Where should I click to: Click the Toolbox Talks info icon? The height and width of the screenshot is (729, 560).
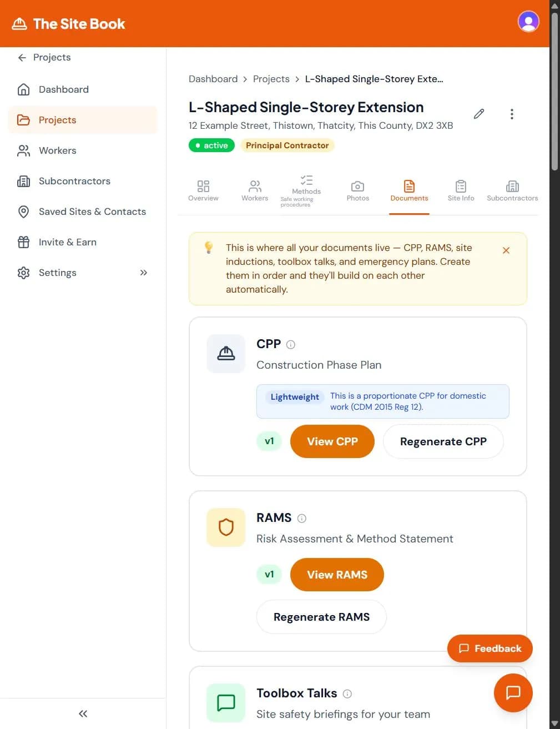347,693
